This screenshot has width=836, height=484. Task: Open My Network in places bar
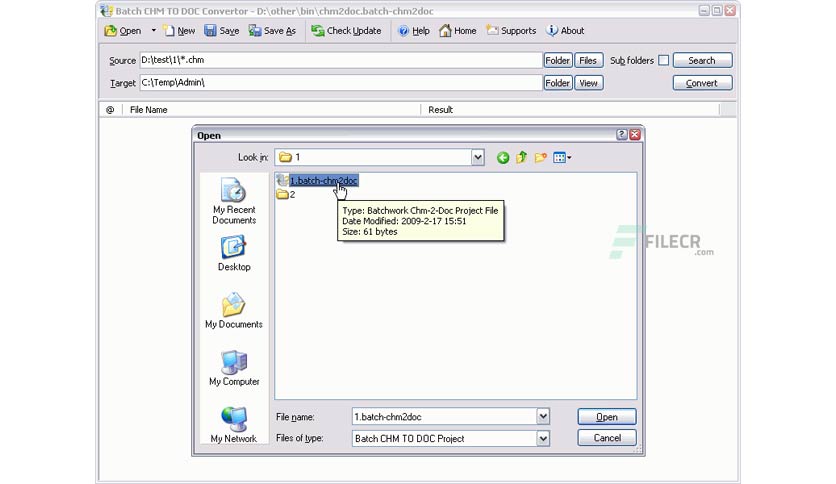[234, 425]
